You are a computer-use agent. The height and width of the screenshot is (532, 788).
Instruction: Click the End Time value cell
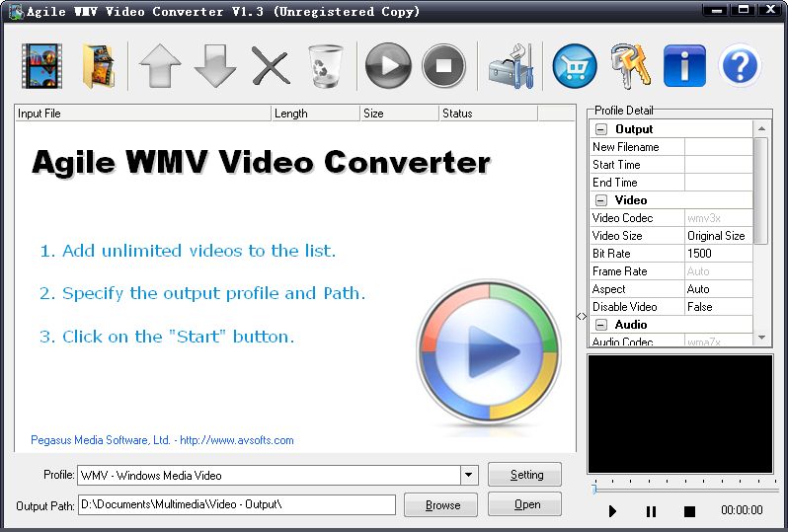(x=719, y=183)
